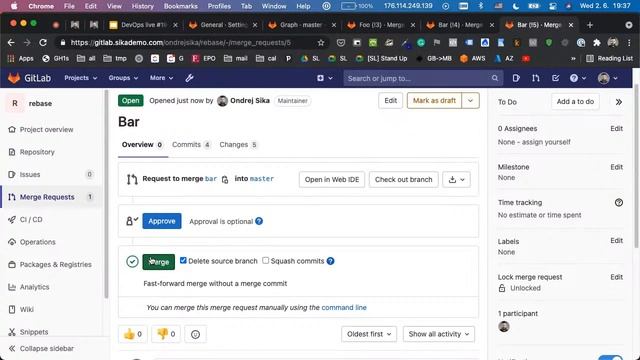Image resolution: width=640 pixels, height=360 pixels.
Task: Switch to the Graph - master browser tab
Action: pyautogui.click(x=301, y=25)
